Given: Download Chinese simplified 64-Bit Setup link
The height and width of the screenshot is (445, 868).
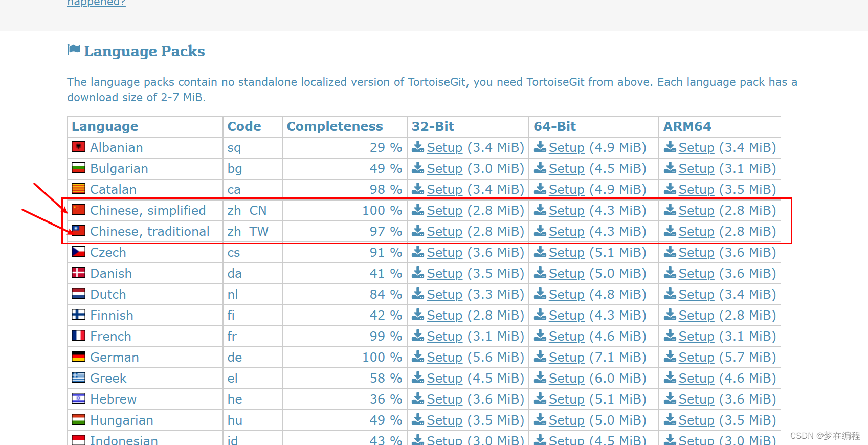Looking at the screenshot, I should point(567,211).
